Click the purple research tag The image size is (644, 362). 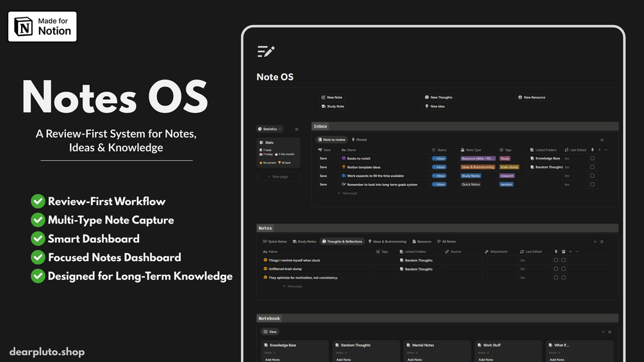coord(507,176)
